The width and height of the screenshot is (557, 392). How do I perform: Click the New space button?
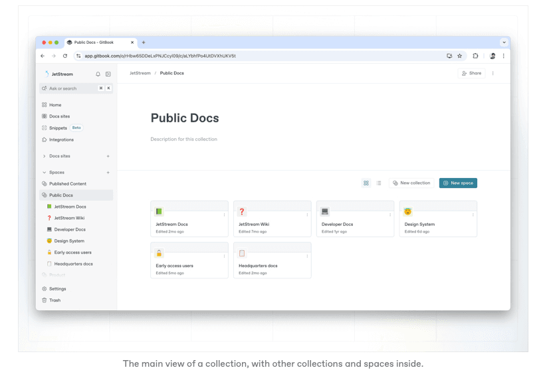tap(458, 183)
